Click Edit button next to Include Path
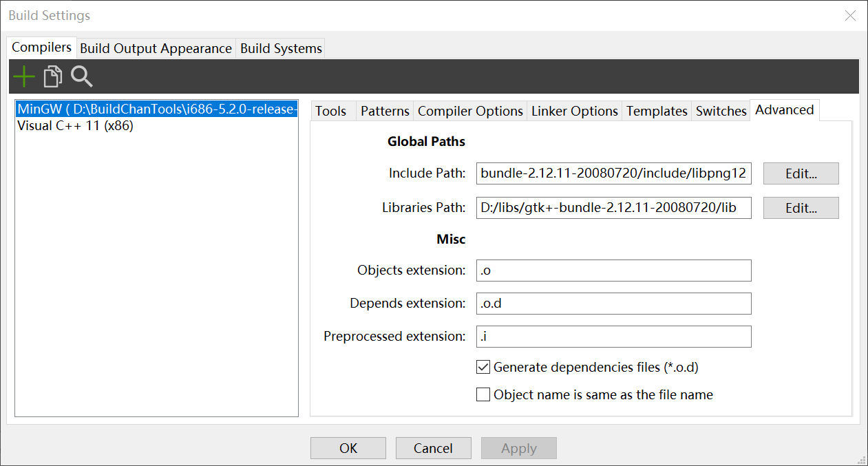868x466 pixels. 801,173
